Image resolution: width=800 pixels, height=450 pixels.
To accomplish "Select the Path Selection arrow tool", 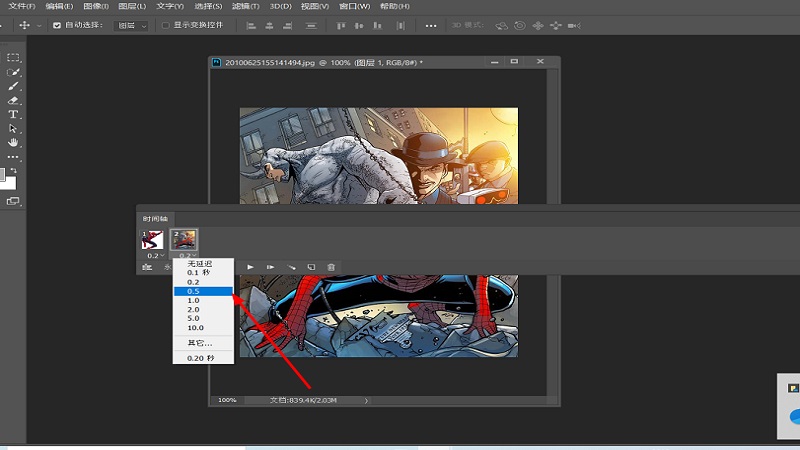I will click(13, 129).
